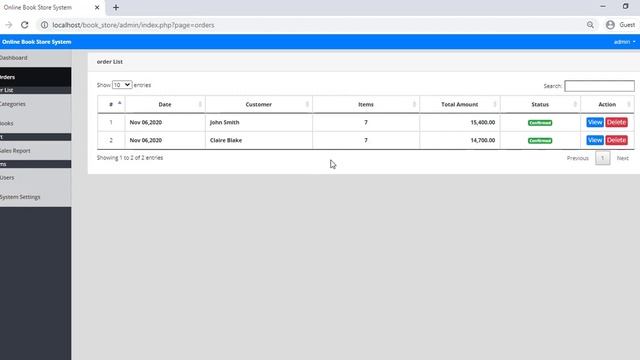The width and height of the screenshot is (640, 360).
Task: Click the Confirmed status badge for John Smith
Action: pyautogui.click(x=540, y=123)
